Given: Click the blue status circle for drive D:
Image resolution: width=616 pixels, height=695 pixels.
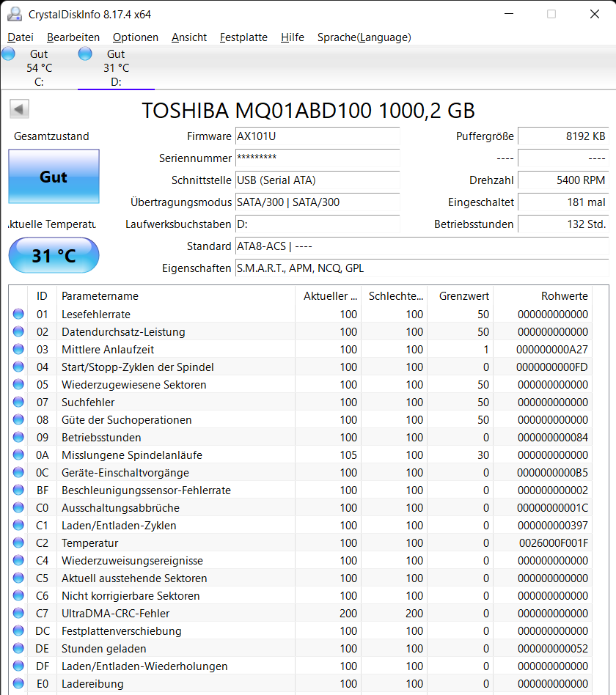Looking at the screenshot, I should point(85,54).
